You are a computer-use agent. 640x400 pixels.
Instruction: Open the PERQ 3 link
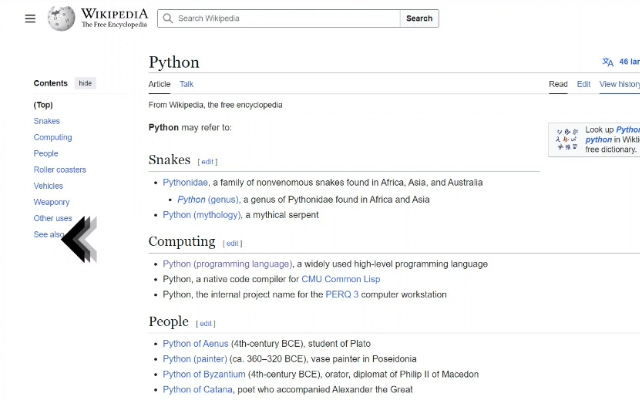[342, 295]
